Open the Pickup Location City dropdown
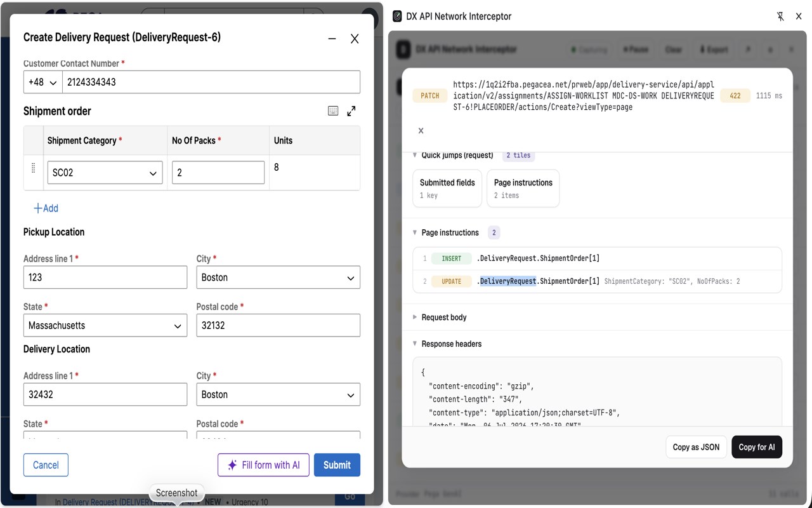 point(278,277)
